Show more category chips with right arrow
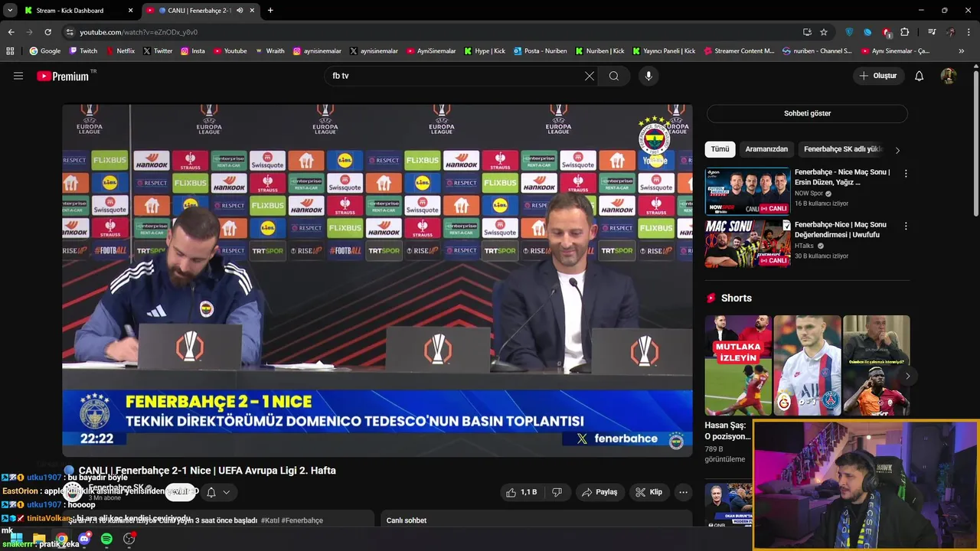The height and width of the screenshot is (551, 980). 897,150
